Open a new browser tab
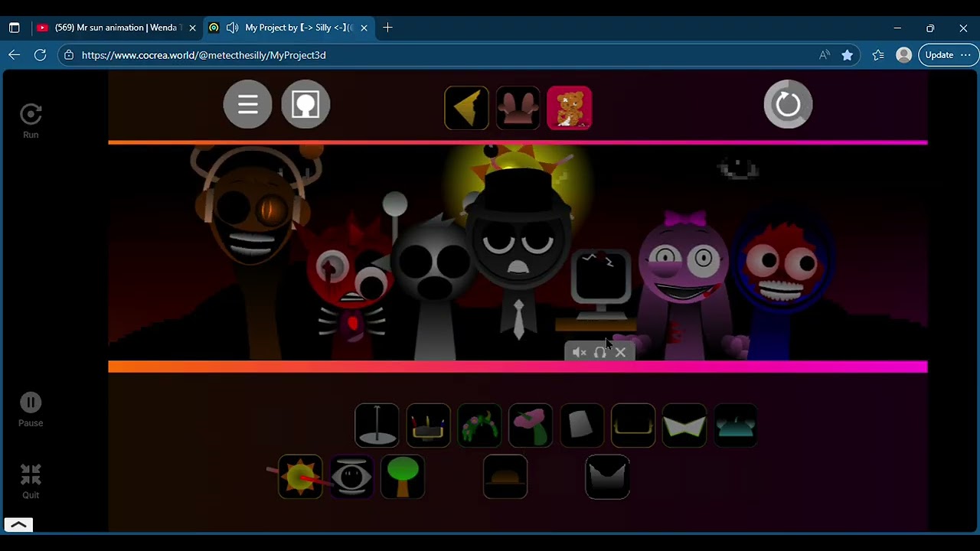 (387, 28)
